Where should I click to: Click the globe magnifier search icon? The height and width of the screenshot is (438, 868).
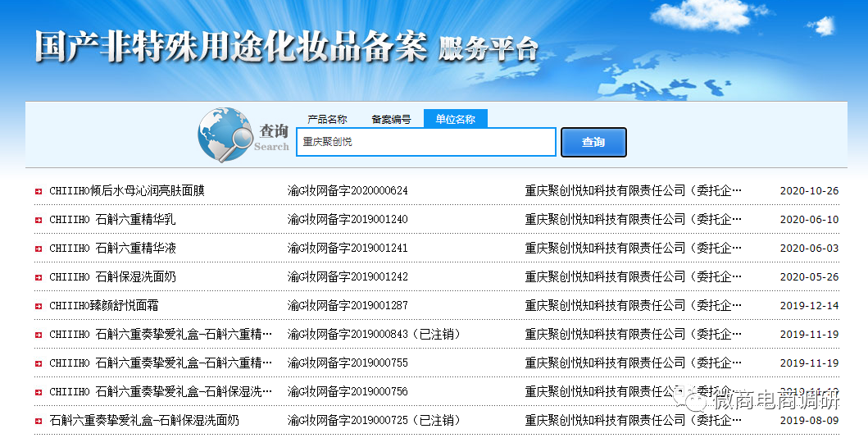point(225,135)
